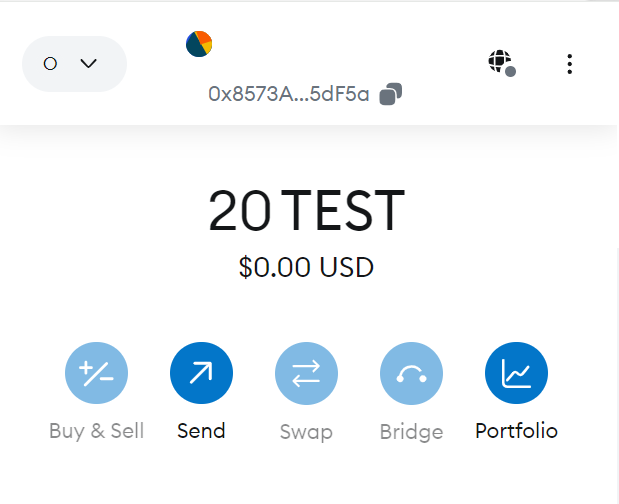Click the Swap text label
This screenshot has width=619, height=504.
click(x=306, y=432)
